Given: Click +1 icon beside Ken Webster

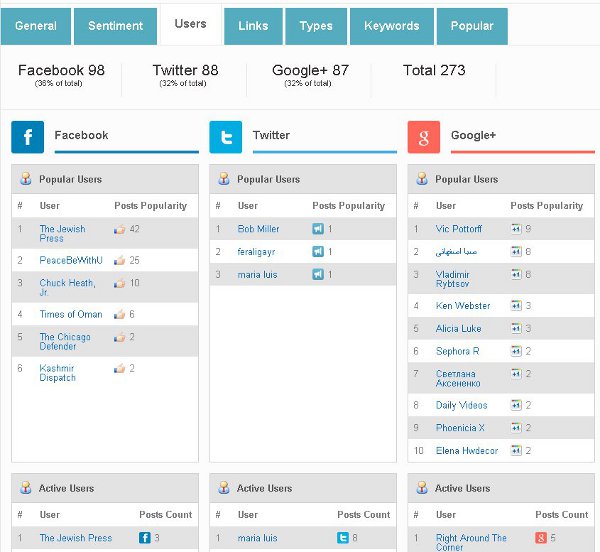Looking at the screenshot, I should pos(516,305).
